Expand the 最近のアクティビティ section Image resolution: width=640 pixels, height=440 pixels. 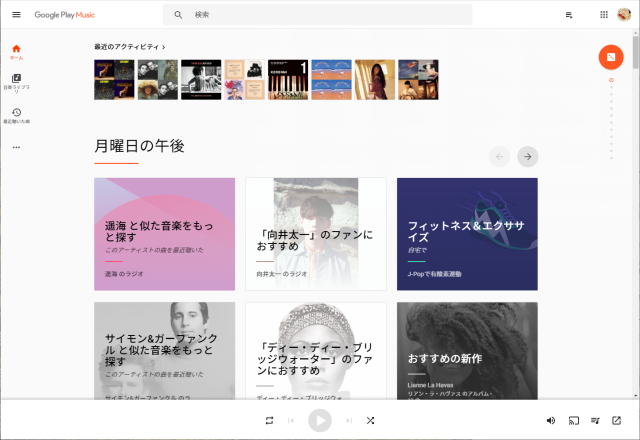[x=129, y=47]
